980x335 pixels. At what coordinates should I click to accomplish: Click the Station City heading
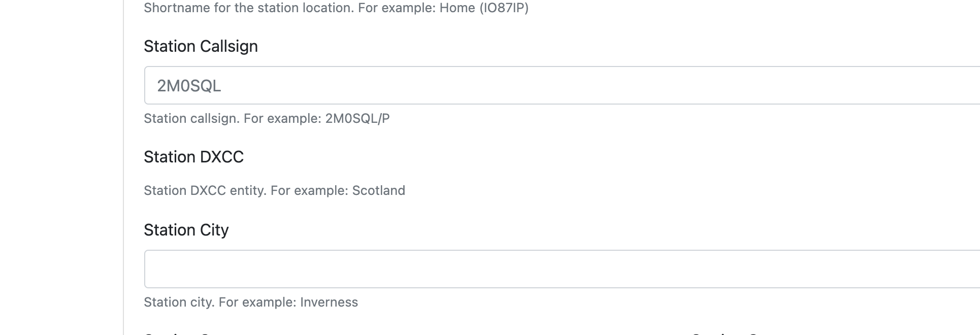click(186, 230)
